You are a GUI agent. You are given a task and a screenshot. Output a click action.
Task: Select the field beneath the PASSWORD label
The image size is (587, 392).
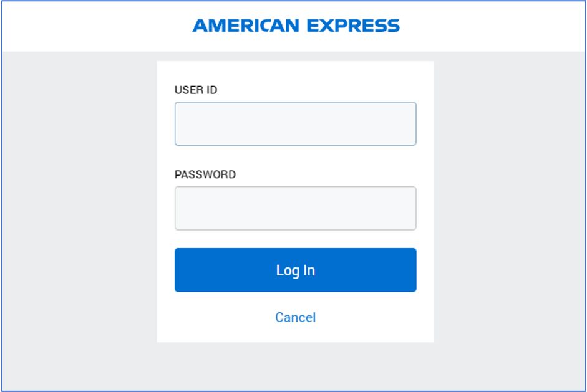(295, 208)
